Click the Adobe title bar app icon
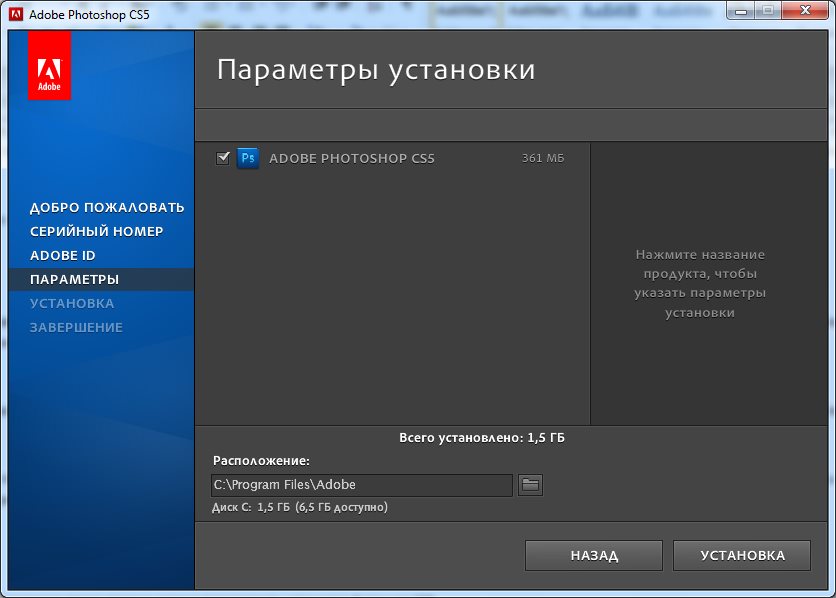The height and width of the screenshot is (598, 836). (16, 14)
